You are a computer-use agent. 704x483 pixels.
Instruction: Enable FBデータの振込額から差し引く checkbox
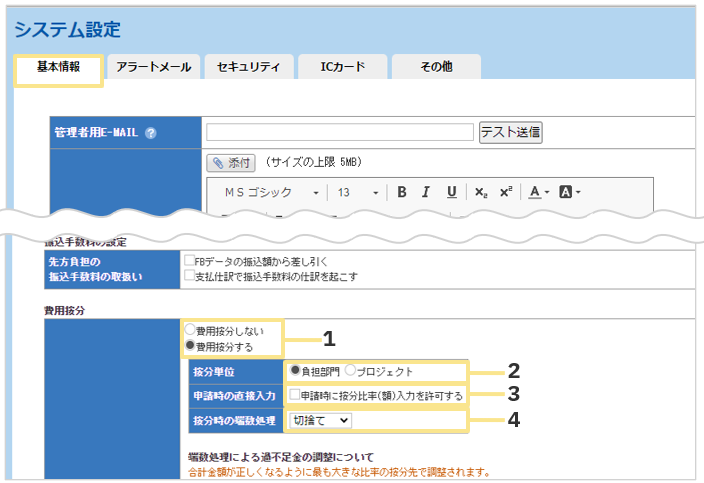[x=188, y=260]
